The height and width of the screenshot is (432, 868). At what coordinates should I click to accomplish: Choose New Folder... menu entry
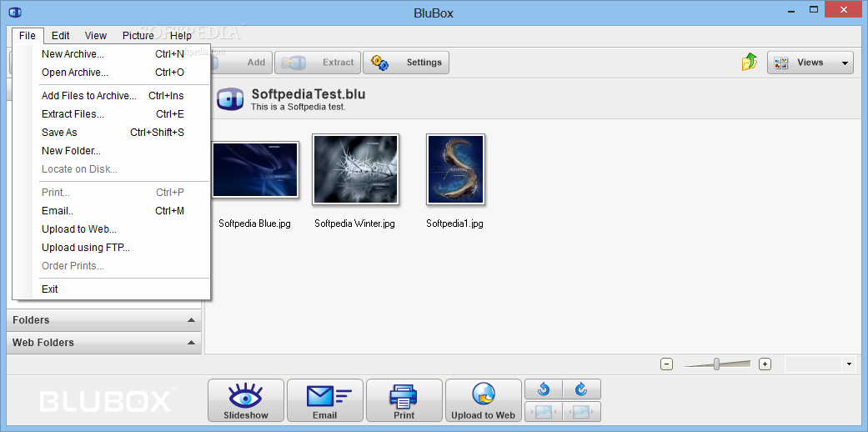point(113,151)
